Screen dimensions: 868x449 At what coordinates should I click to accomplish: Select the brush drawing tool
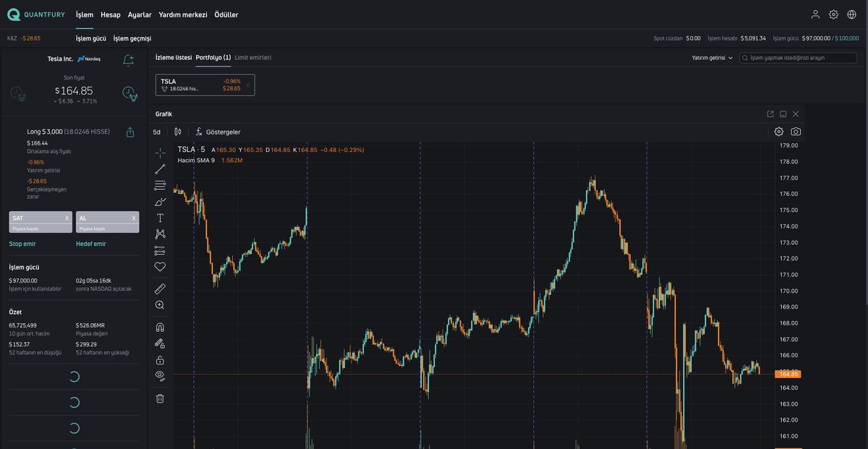(x=160, y=202)
